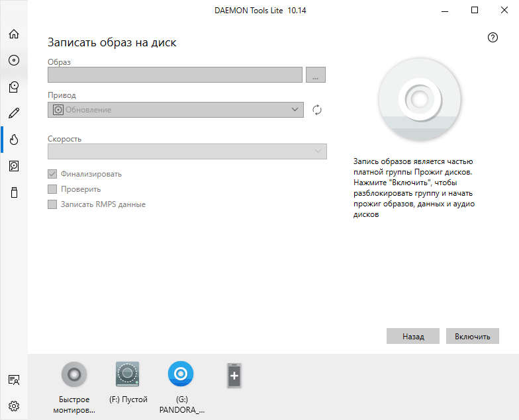
Task: Click the Назад button
Action: pyautogui.click(x=413, y=336)
